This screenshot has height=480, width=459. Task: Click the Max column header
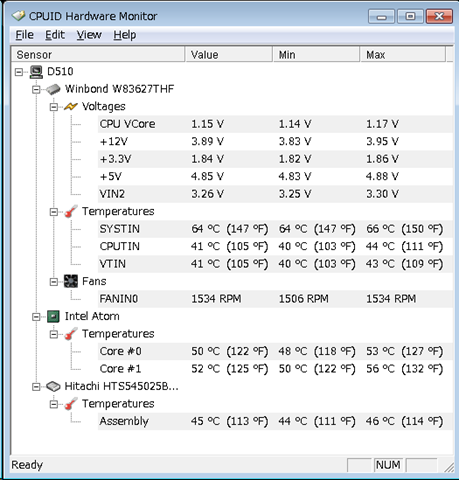coord(403,54)
